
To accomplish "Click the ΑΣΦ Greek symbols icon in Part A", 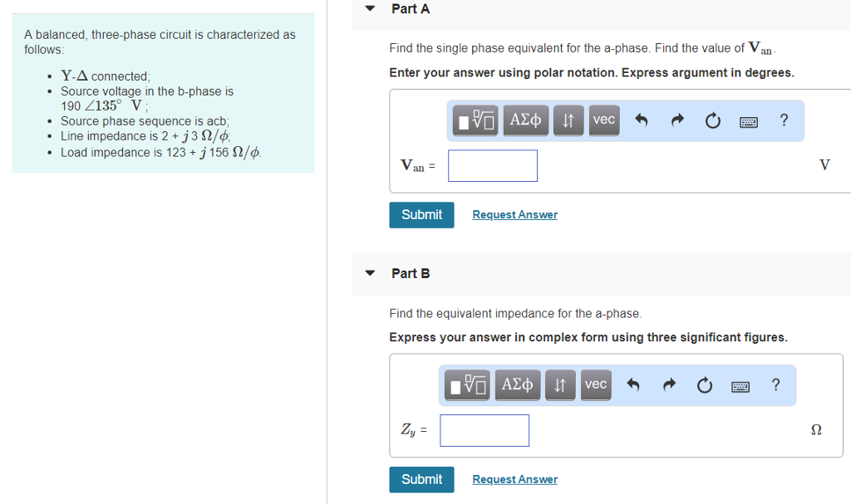I will [x=525, y=120].
